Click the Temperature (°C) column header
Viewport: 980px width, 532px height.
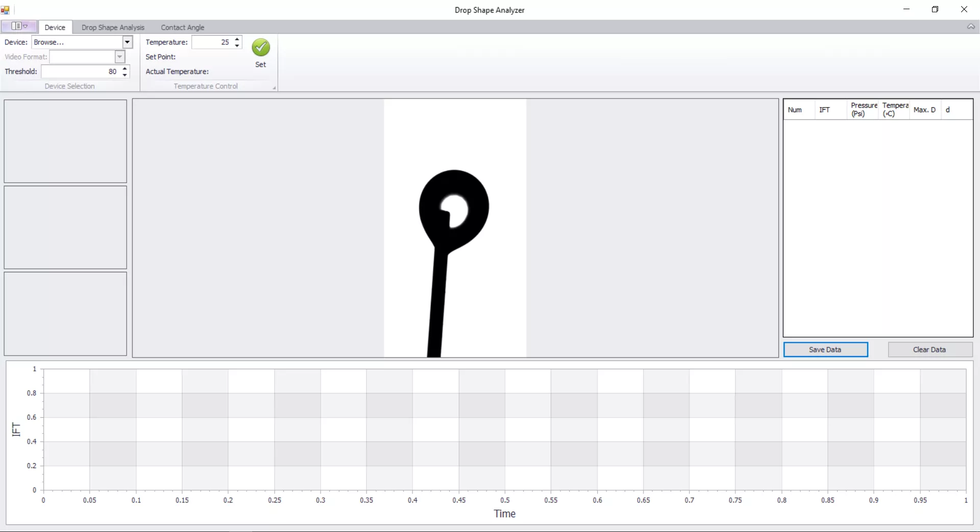point(894,110)
